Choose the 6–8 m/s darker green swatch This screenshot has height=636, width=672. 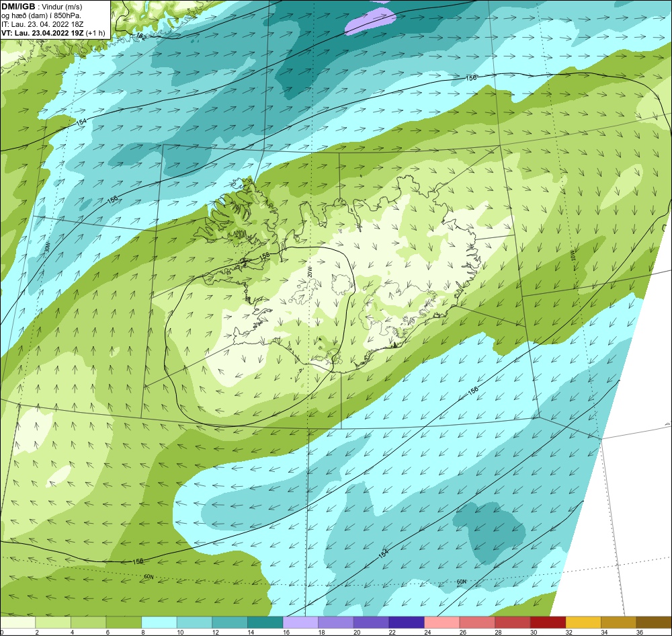(x=124, y=622)
